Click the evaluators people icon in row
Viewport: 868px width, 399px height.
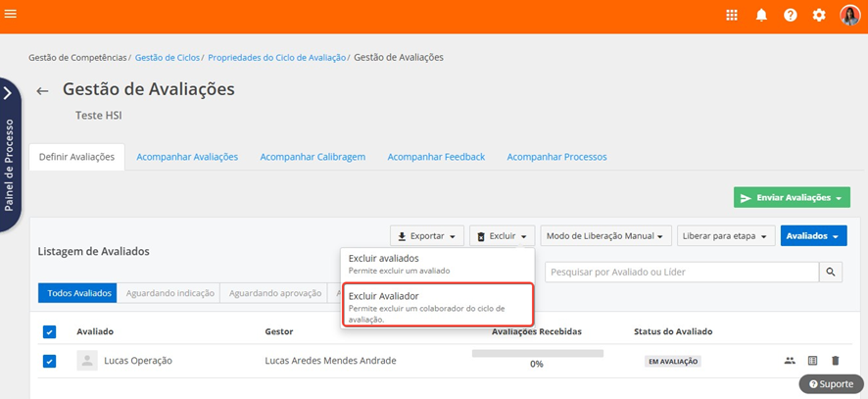tap(790, 361)
